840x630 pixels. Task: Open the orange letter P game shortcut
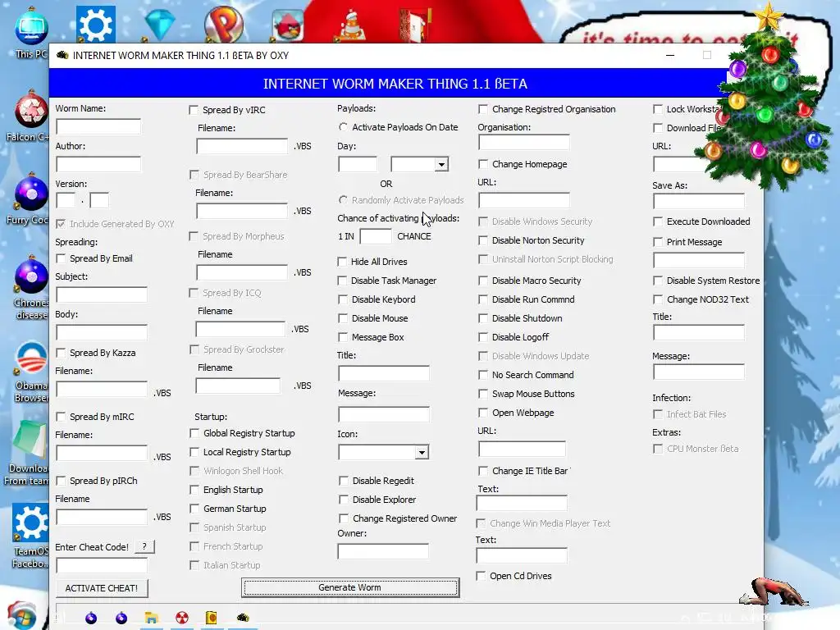tap(224, 24)
